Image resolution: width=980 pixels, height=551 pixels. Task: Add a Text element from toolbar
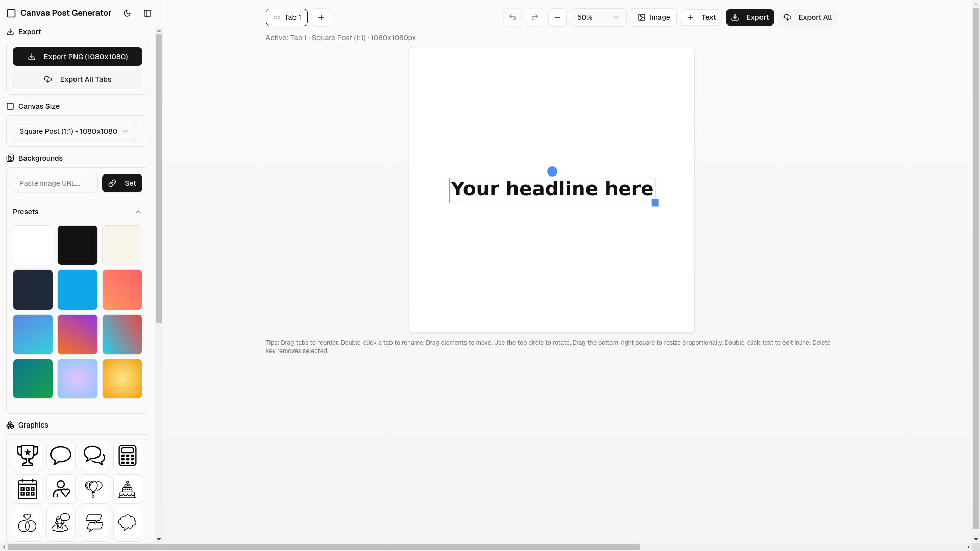701,17
